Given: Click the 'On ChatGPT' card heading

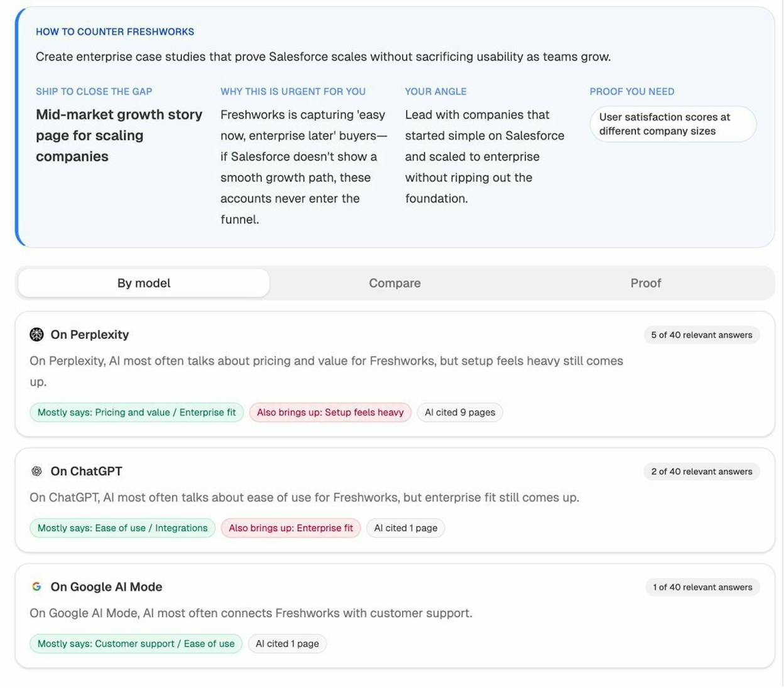Looking at the screenshot, I should click(87, 471).
